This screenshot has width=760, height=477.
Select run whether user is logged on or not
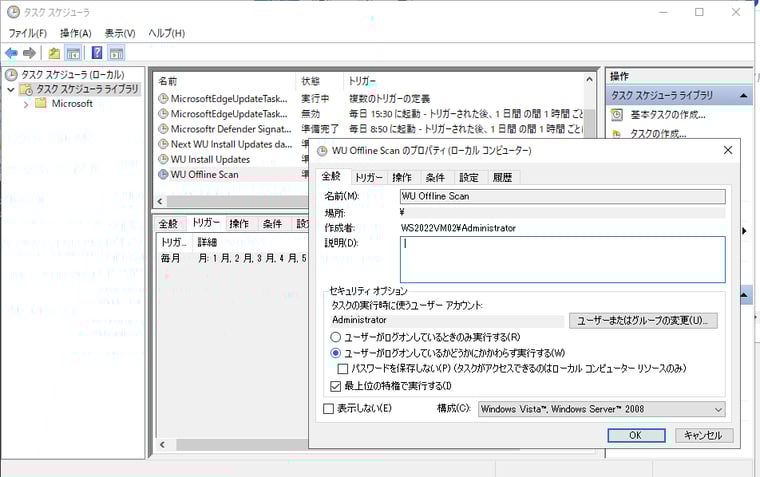(335, 353)
